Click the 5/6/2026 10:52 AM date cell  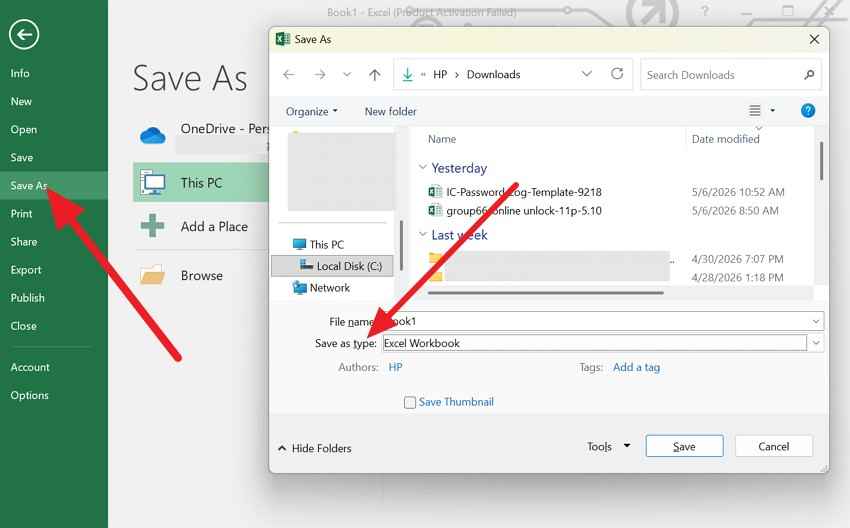pos(738,192)
